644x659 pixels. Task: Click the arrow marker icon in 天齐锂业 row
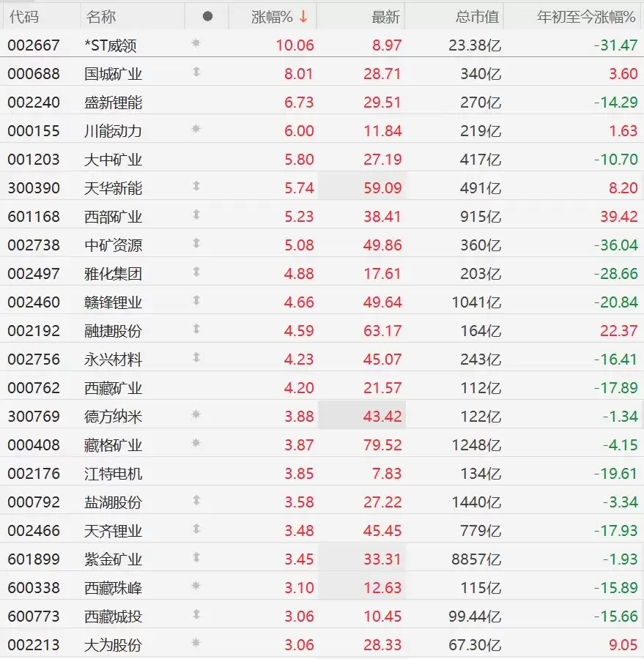196,529
